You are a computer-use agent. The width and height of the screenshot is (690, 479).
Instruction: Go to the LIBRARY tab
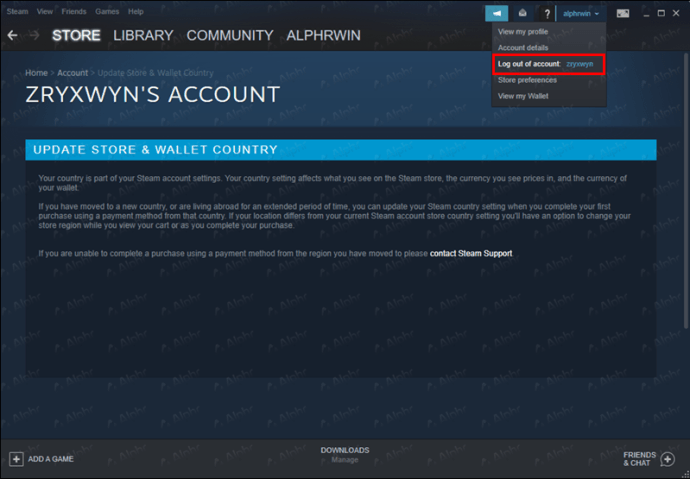143,35
